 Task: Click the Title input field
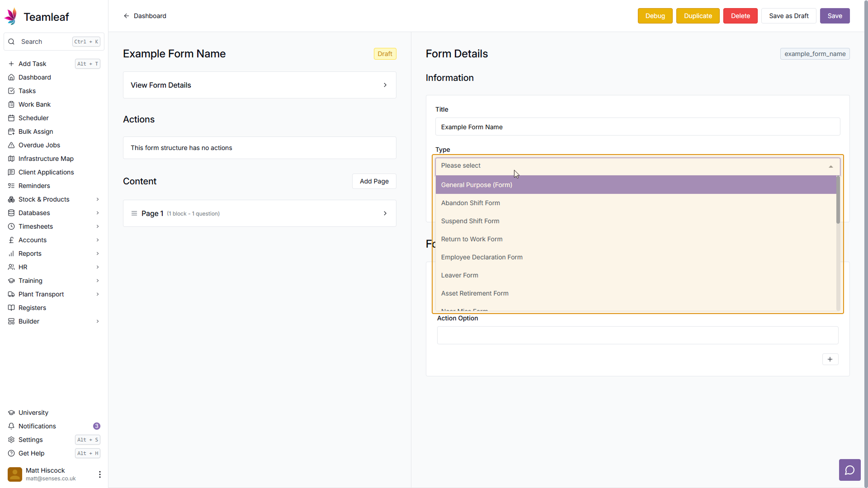[637, 127]
